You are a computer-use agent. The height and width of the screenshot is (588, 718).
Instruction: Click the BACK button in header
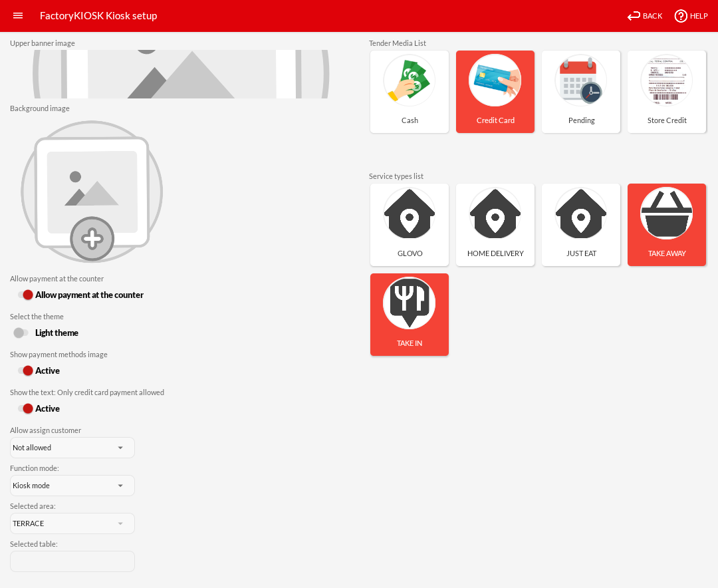tap(645, 16)
